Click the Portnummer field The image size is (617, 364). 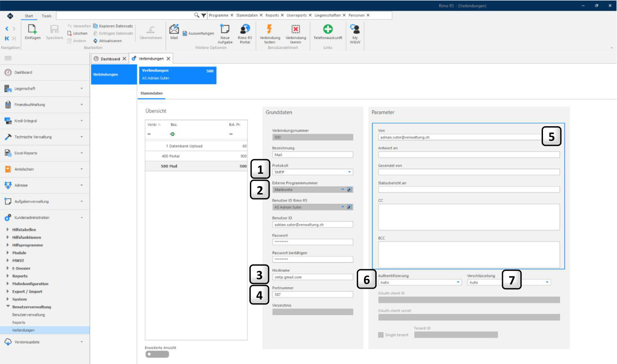click(x=313, y=294)
